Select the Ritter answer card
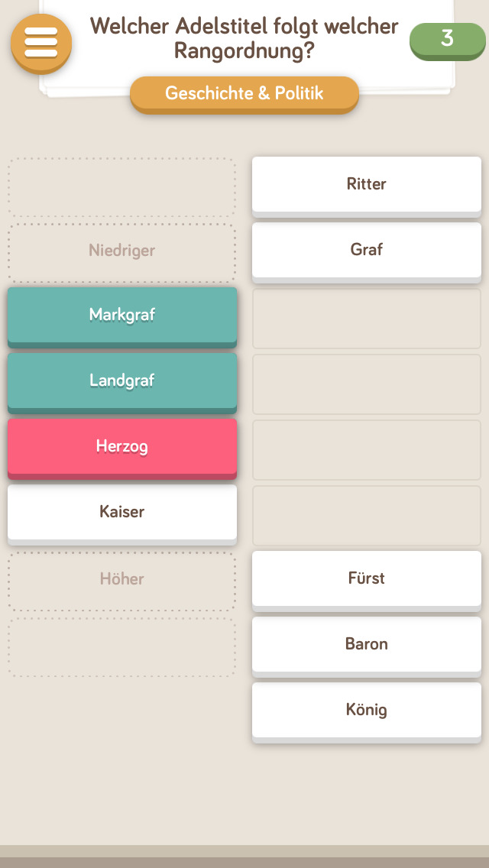 click(x=367, y=184)
